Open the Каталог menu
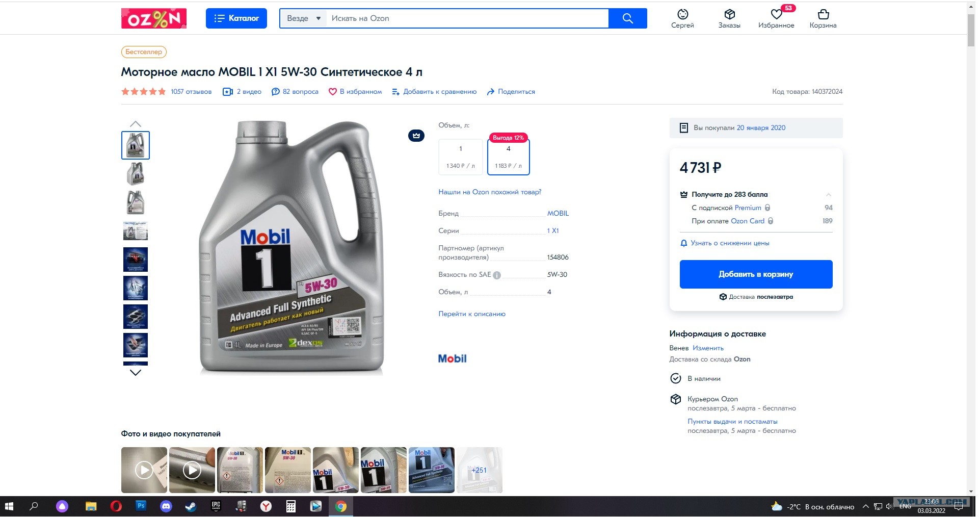Viewport: 980px width, 517px height. (236, 18)
